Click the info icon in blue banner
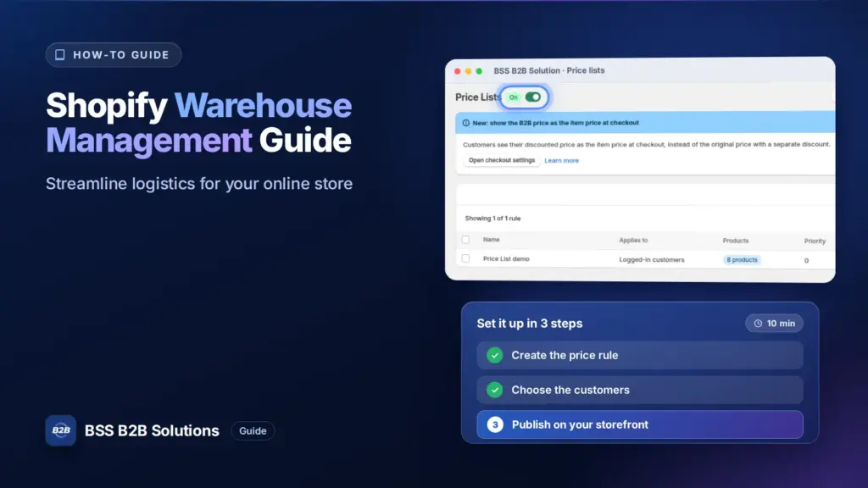868x488 pixels. pyautogui.click(x=465, y=123)
